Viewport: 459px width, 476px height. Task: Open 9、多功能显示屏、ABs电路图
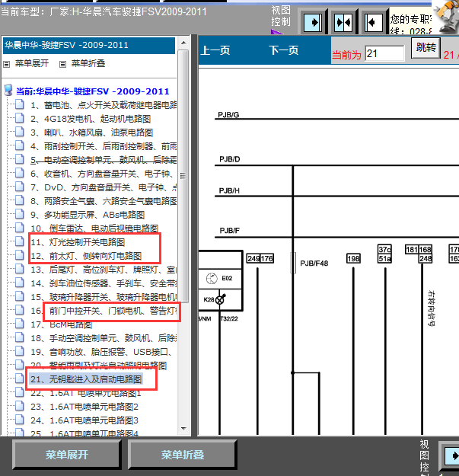coord(88,215)
